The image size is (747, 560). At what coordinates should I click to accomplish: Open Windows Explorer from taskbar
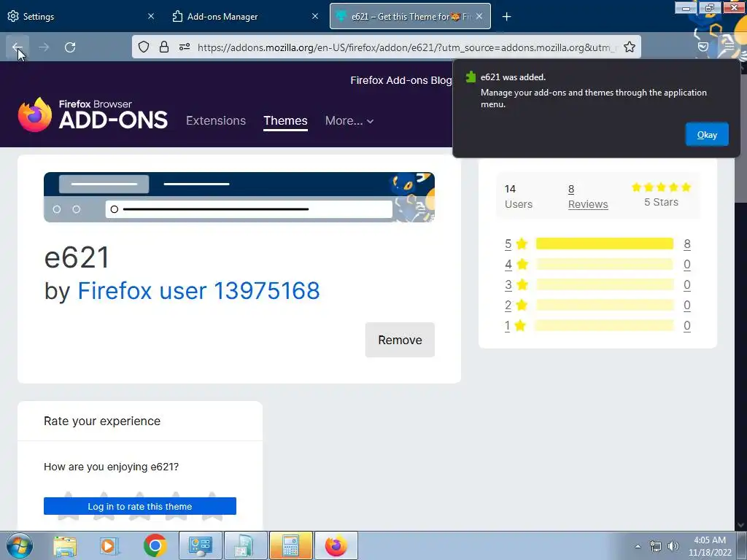(65, 545)
